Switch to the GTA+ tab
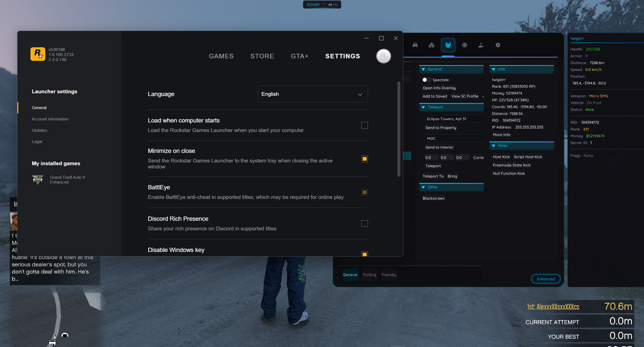This screenshot has height=347, width=644. 299,56
